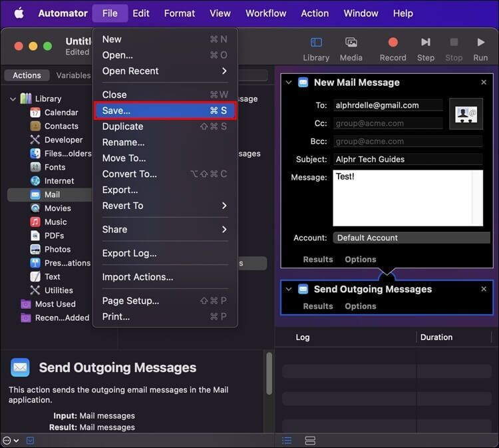This screenshot has height=448, width=499.
Task: Click the description toggle icon in status bar
Action: tap(30, 441)
